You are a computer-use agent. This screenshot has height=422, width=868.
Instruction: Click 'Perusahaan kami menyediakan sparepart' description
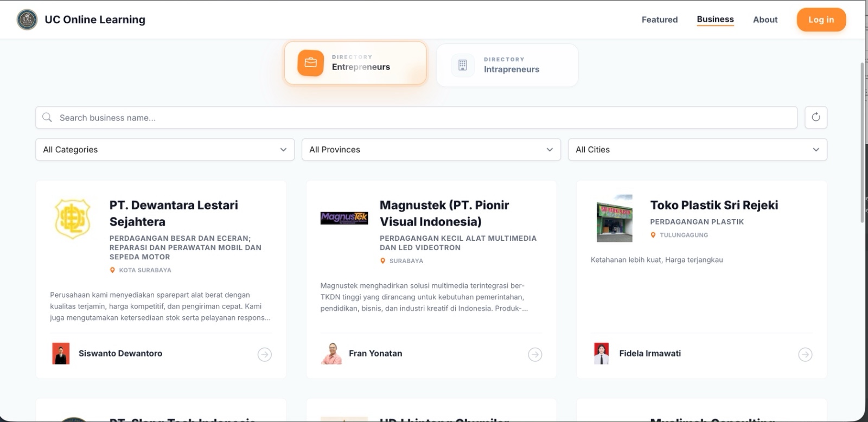[x=160, y=306]
